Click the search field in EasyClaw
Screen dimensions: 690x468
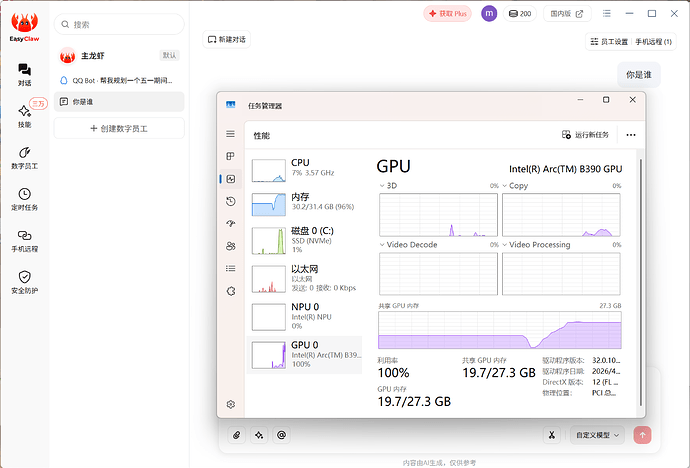click(x=119, y=24)
